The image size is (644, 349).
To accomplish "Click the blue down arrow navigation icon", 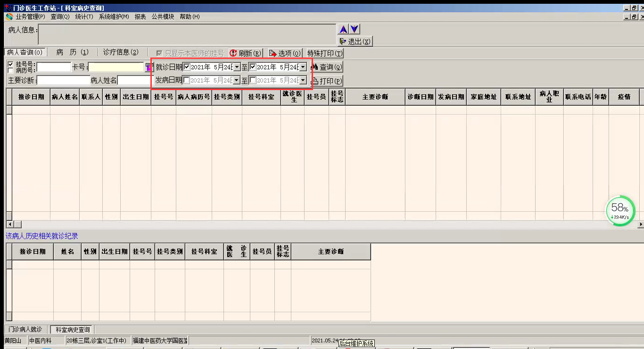I will point(355,29).
